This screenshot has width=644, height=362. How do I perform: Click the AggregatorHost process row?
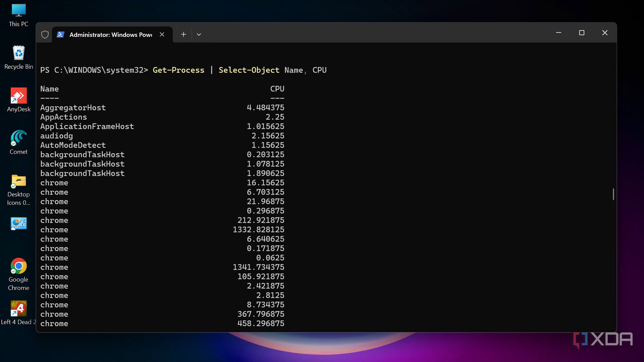click(162, 108)
